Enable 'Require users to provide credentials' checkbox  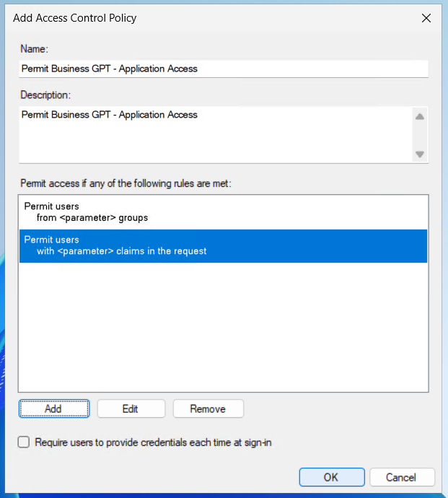[x=24, y=442]
